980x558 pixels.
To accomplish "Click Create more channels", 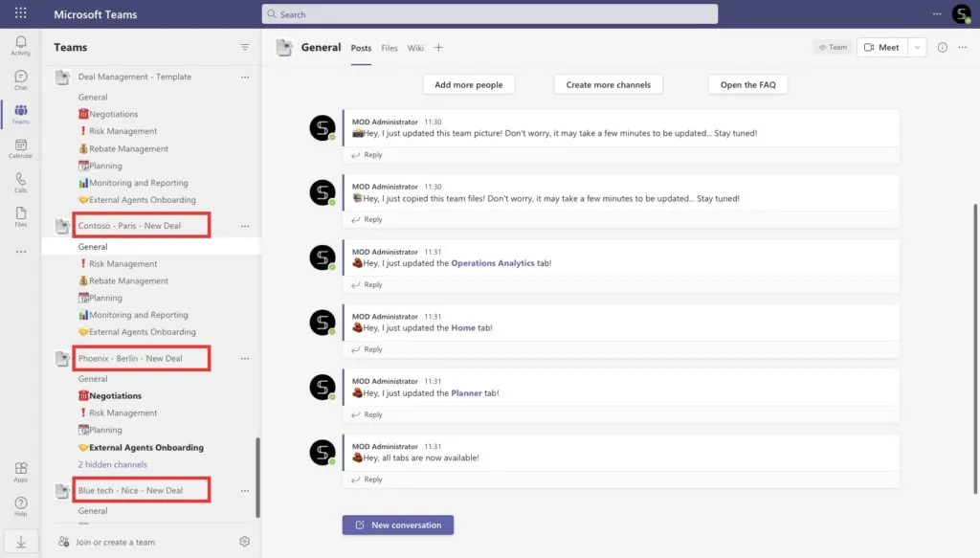I will [x=608, y=84].
